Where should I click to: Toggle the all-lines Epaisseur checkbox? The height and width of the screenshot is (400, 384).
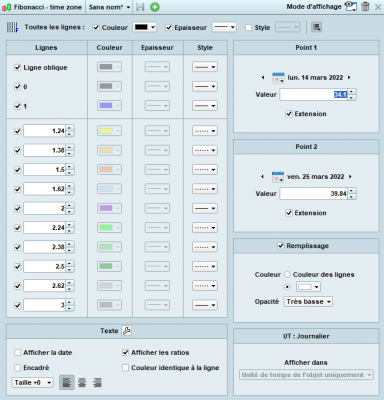coord(169,28)
